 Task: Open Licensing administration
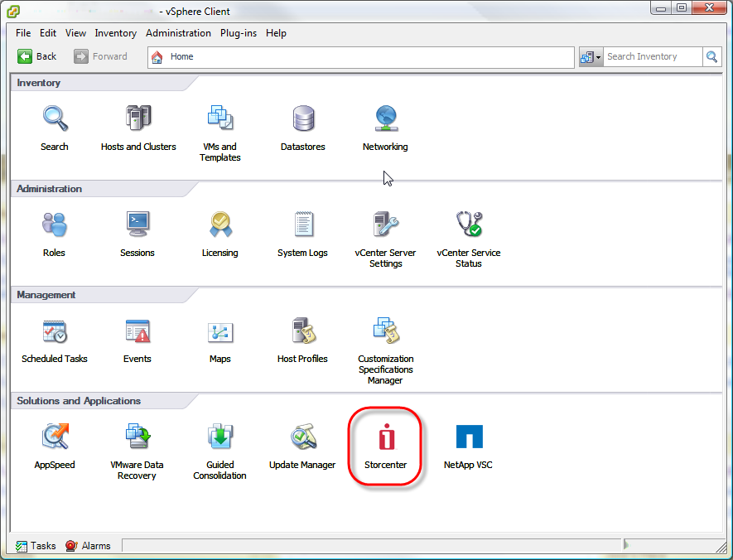click(220, 224)
